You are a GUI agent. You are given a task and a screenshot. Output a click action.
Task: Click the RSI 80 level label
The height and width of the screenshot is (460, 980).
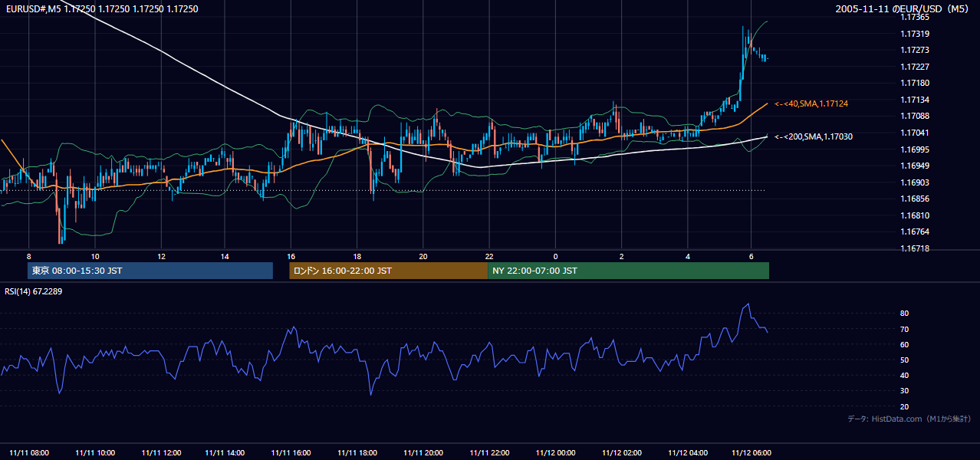tap(904, 314)
